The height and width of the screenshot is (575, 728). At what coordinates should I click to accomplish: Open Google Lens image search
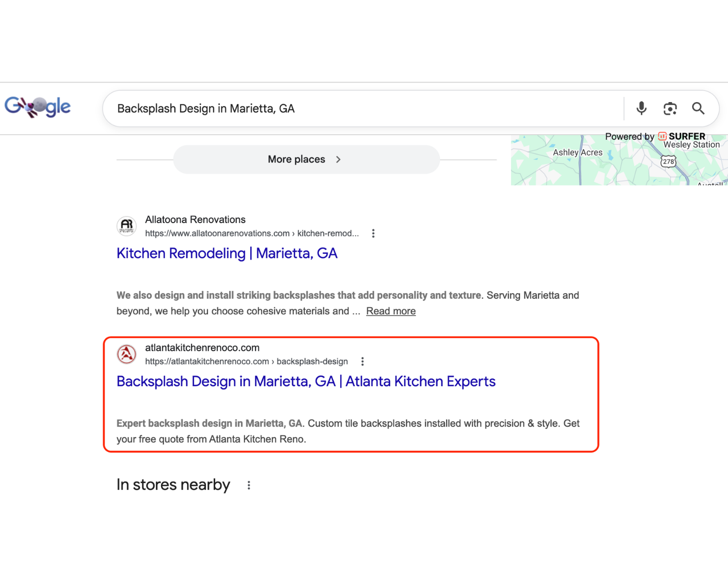670,108
